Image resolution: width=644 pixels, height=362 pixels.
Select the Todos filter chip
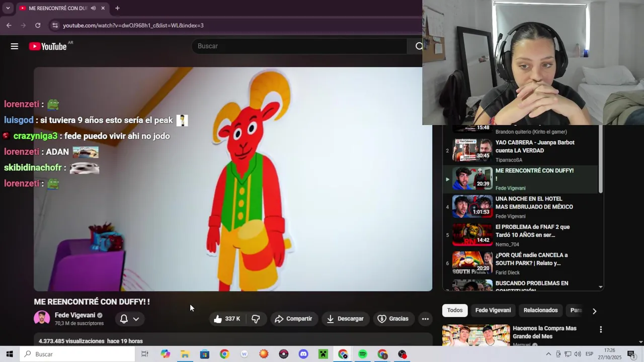click(x=455, y=310)
